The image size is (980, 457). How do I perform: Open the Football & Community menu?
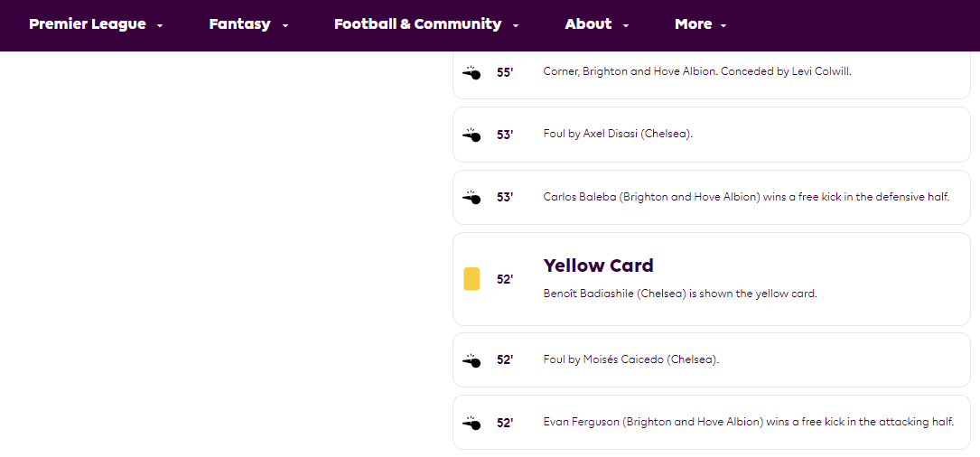point(417,24)
